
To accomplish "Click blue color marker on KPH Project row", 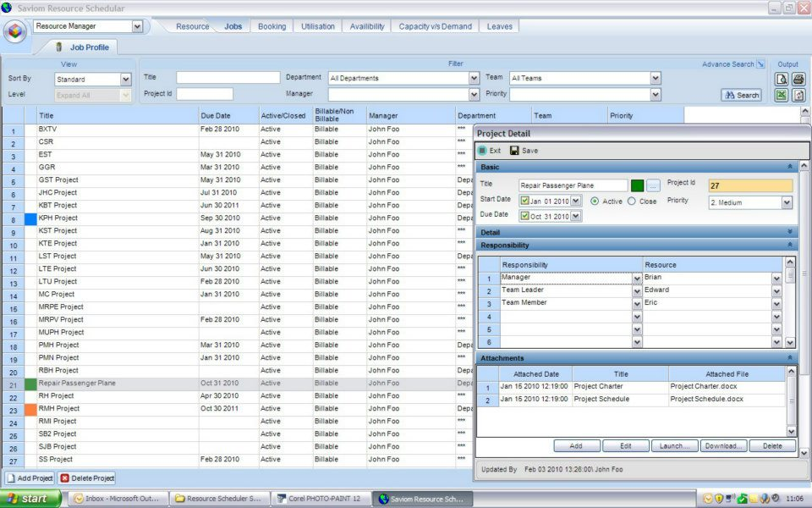I will pos(30,218).
